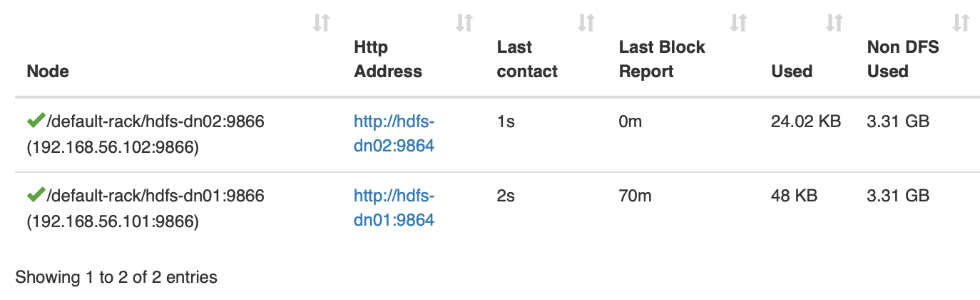
Task: Click sort arrows icon above Http Address
Action: coord(464,23)
